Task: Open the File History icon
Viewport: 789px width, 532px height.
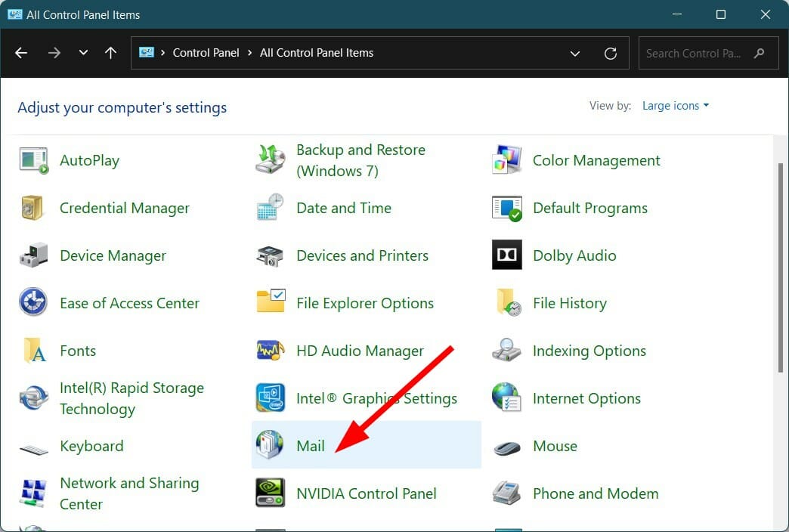Action: [x=508, y=302]
